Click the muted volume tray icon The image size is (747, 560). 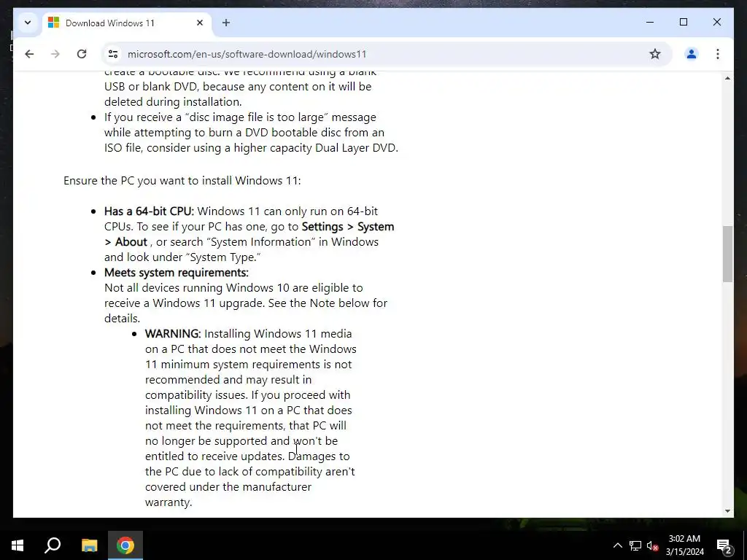point(652,545)
